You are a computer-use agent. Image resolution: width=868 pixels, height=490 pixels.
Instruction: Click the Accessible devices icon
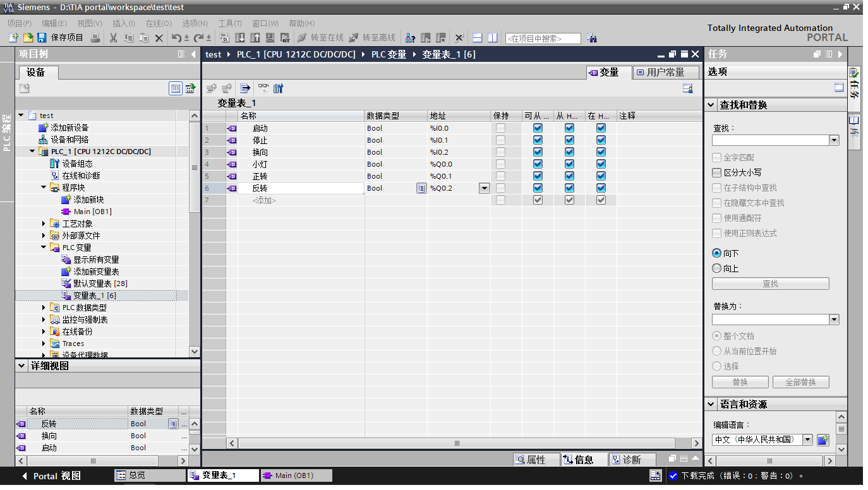pos(411,38)
